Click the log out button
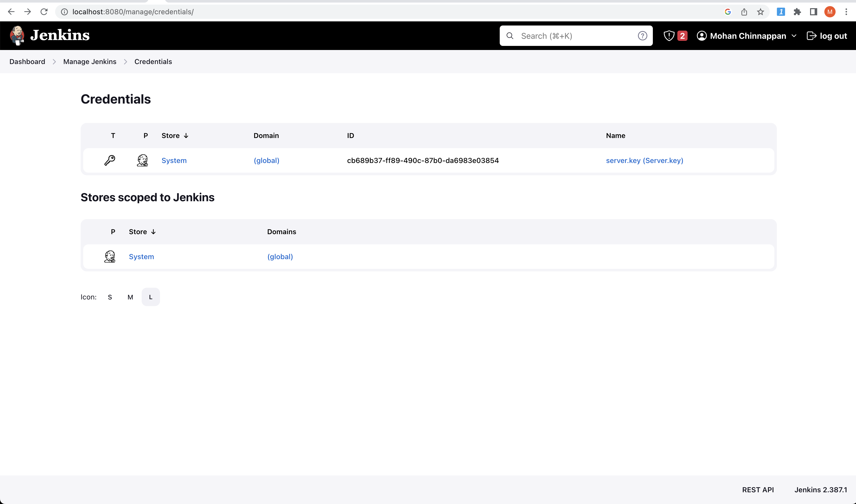856x504 pixels. click(x=827, y=36)
